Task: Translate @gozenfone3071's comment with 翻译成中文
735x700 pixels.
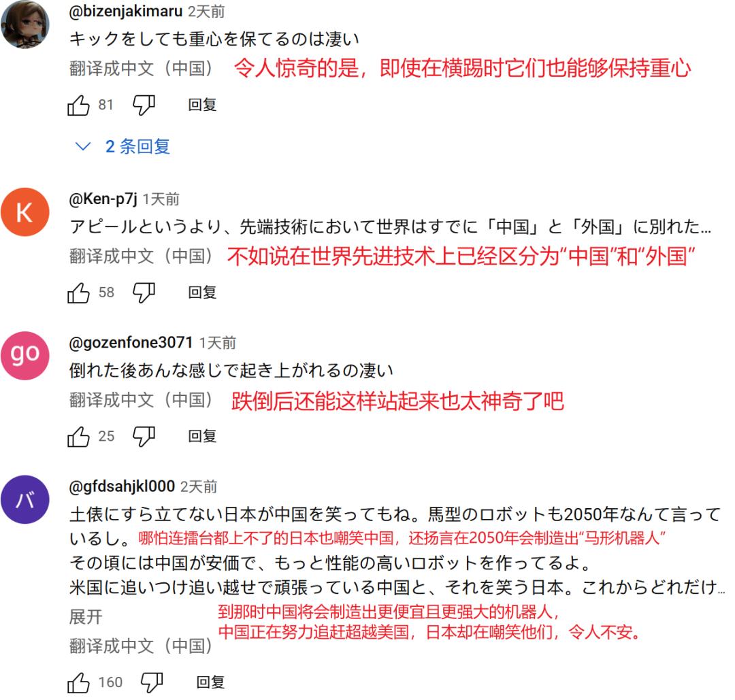Action: click(141, 400)
